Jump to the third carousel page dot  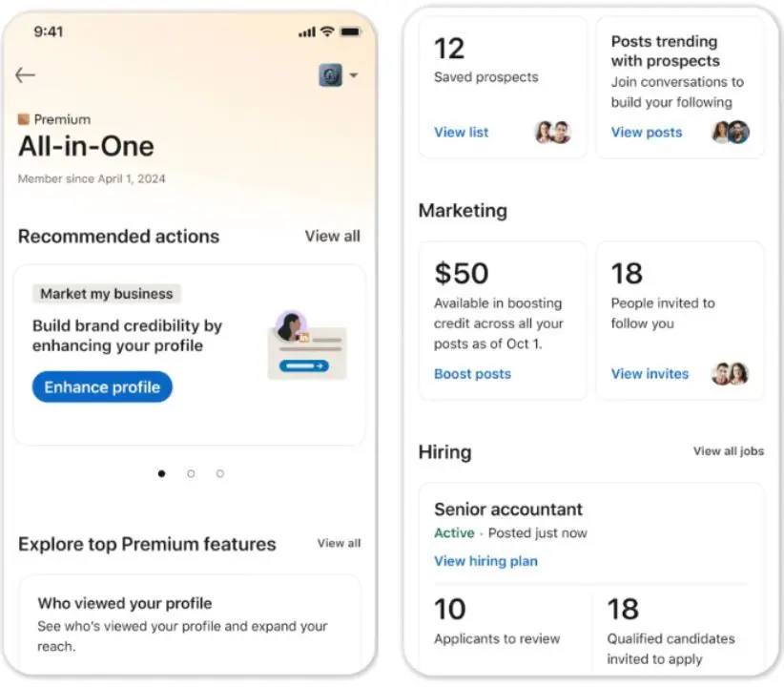[x=219, y=473]
